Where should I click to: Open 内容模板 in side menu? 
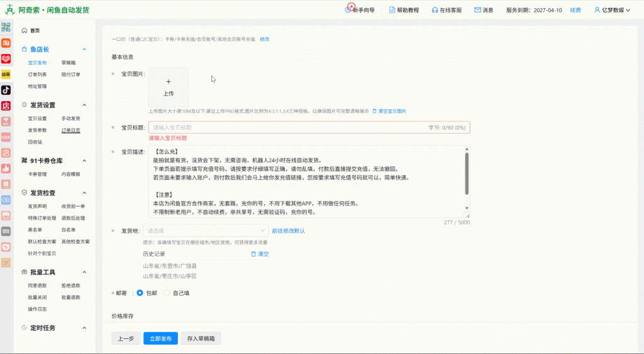(x=70, y=174)
